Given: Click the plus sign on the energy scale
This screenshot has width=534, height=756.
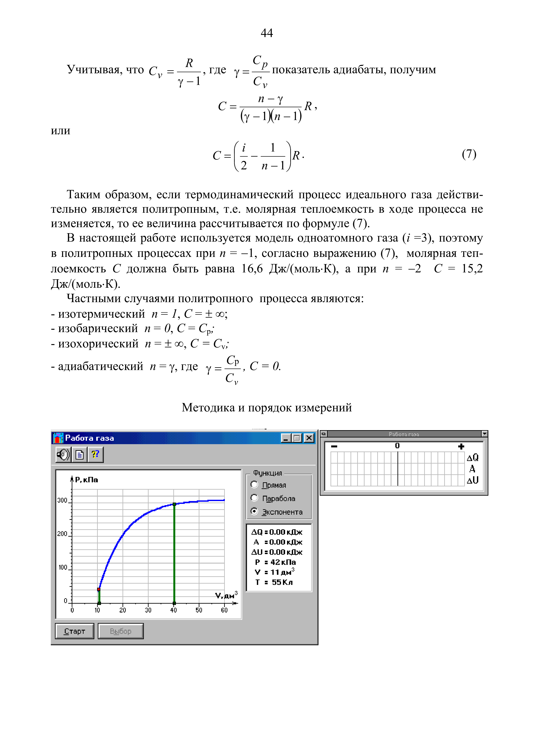Looking at the screenshot, I should point(461,447).
